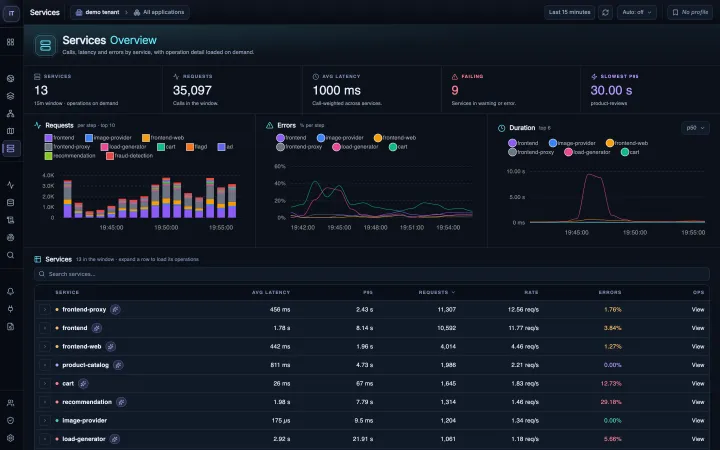Expand the frontend service row chevron

click(45, 328)
